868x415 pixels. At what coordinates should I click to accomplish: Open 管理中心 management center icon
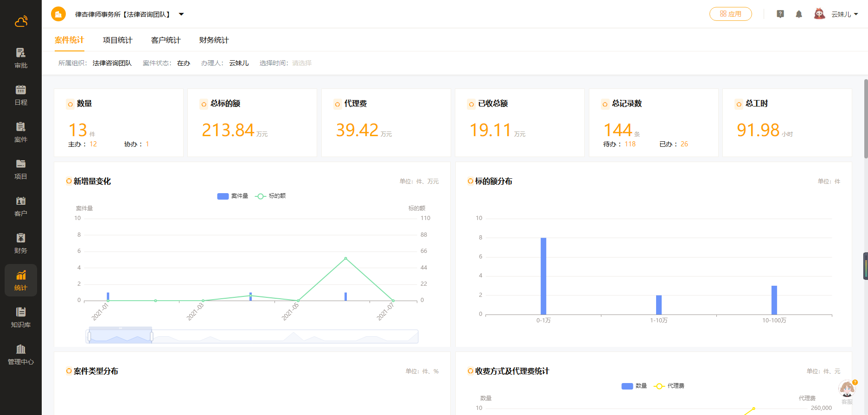point(21,354)
